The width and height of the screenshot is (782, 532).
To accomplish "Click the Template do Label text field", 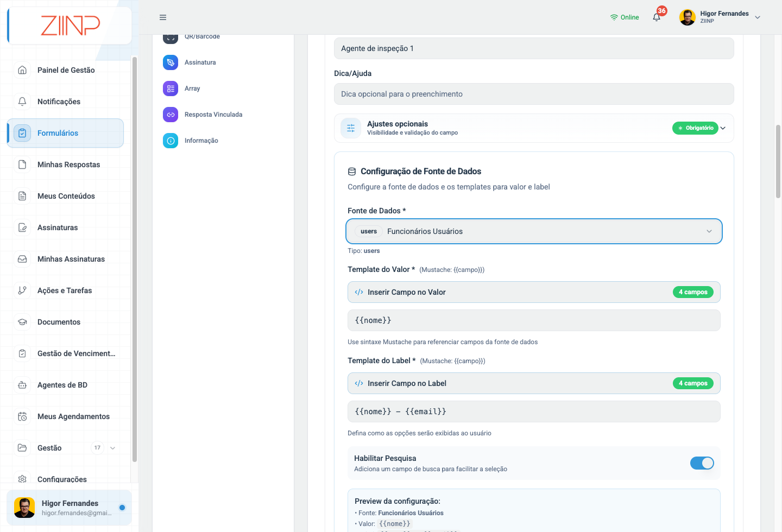I will (534, 411).
